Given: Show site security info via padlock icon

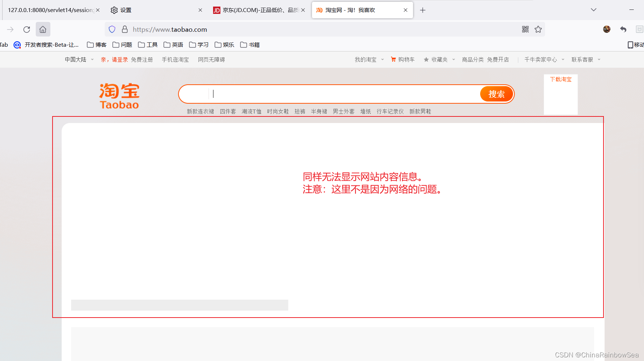Looking at the screenshot, I should coord(125,29).
